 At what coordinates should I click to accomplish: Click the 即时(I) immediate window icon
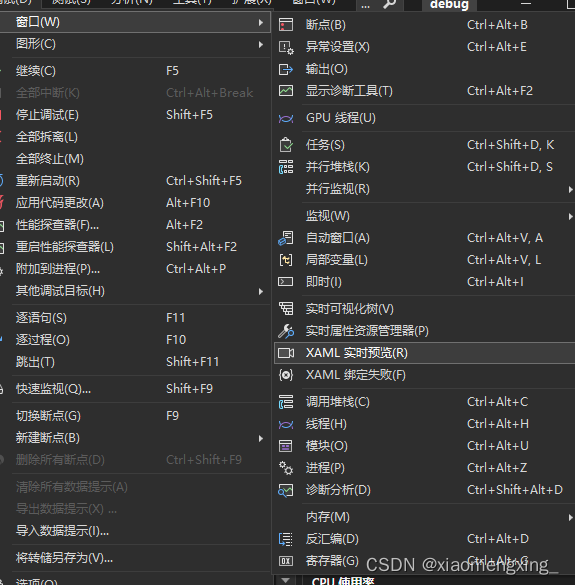click(286, 282)
